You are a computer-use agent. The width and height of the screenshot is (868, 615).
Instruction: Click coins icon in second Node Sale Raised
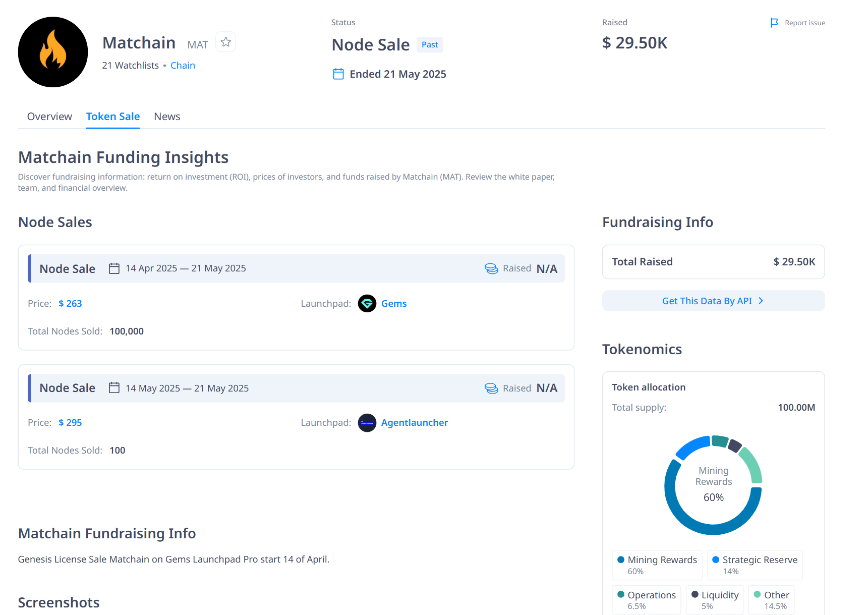491,388
